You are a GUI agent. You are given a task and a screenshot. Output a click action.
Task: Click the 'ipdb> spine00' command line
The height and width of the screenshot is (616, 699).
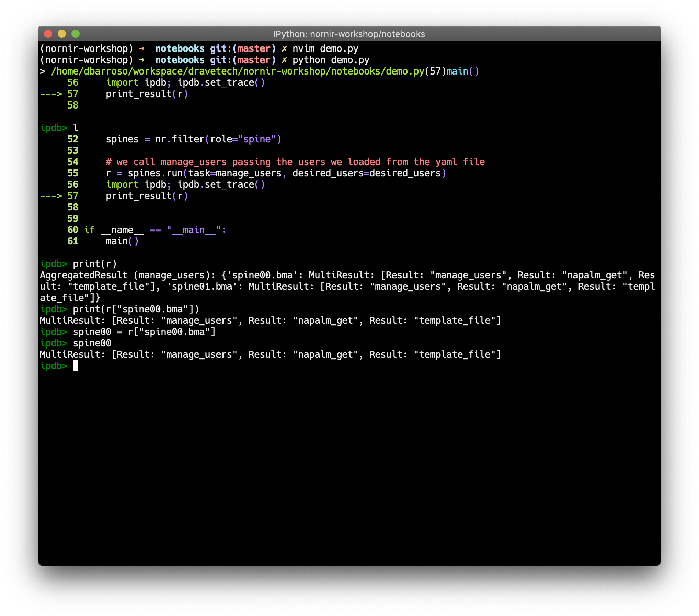pos(76,343)
